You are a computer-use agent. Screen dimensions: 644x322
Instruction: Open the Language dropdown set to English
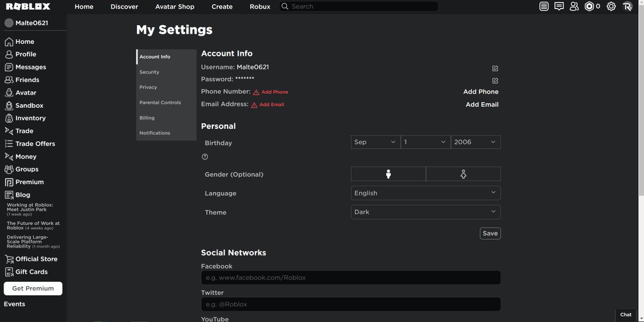pyautogui.click(x=426, y=193)
